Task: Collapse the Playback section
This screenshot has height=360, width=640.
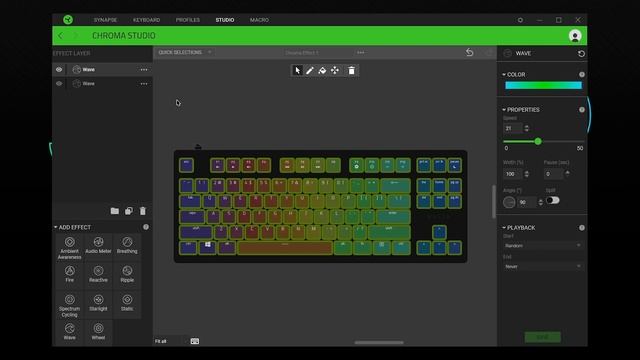Action: [x=504, y=228]
